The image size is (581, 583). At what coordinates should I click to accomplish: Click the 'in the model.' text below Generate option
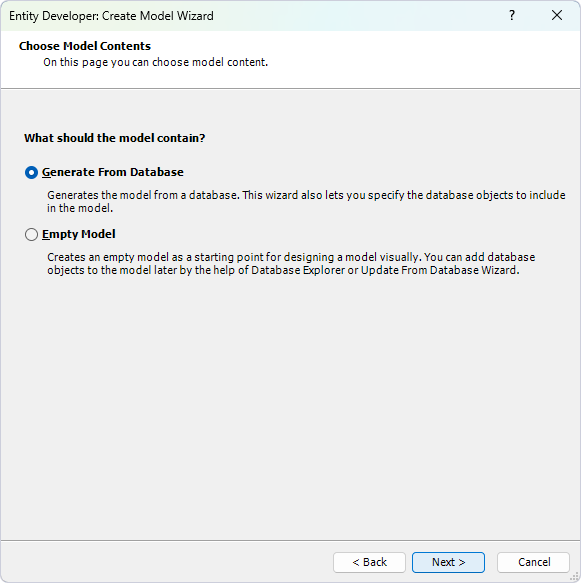tap(80, 208)
